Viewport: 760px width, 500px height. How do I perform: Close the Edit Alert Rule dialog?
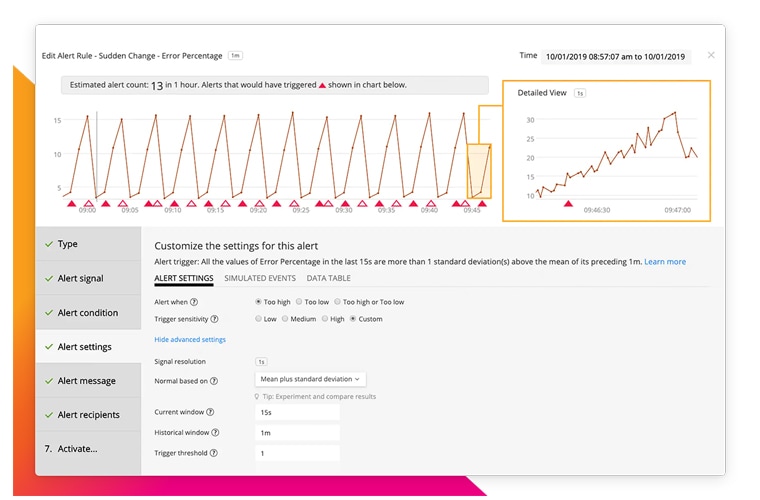[x=711, y=55]
